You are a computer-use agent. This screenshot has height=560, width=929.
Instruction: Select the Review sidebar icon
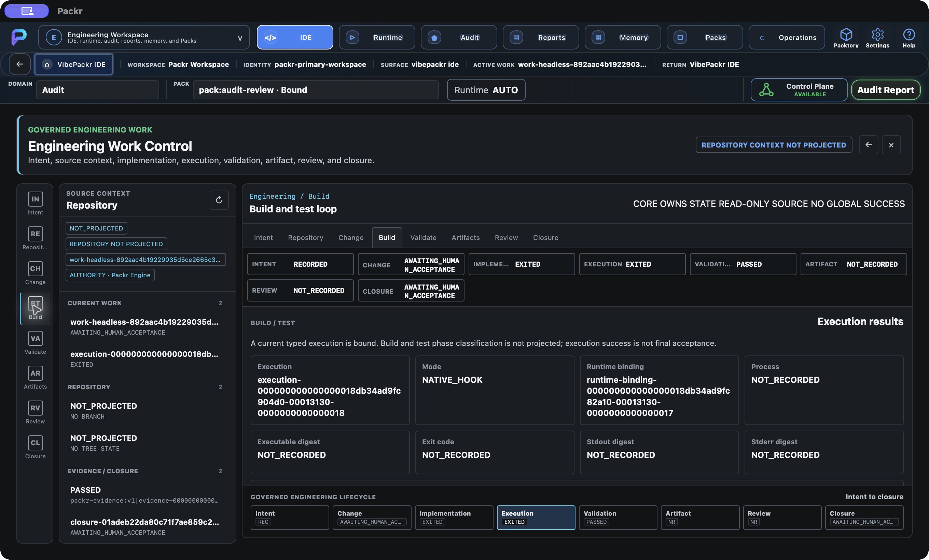click(x=35, y=412)
